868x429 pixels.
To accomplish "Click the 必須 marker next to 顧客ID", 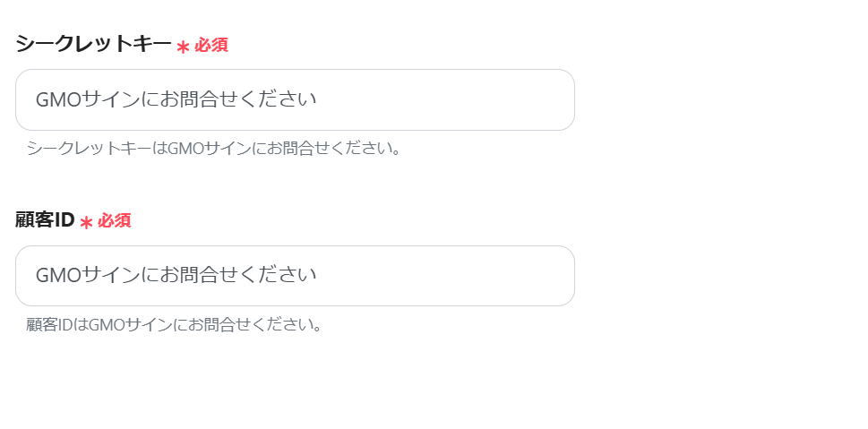I will click(x=115, y=220).
